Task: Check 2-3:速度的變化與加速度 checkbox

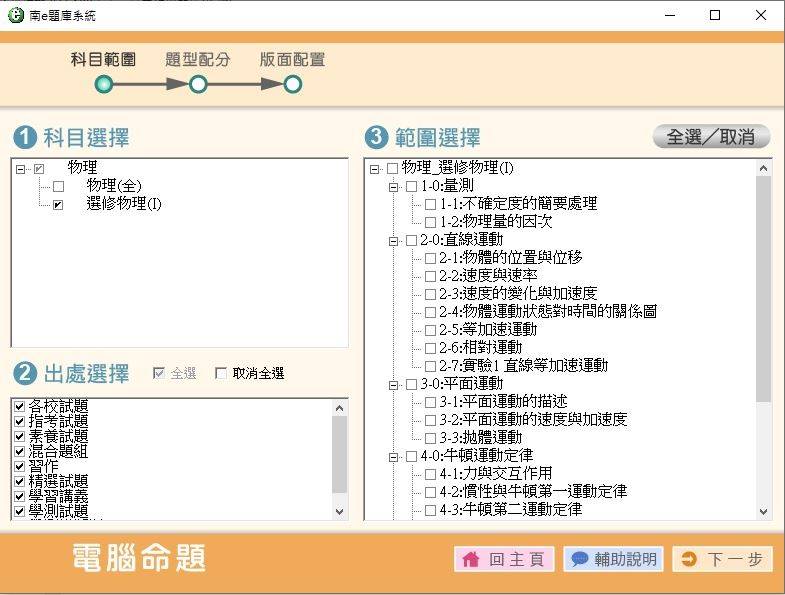Action: tap(431, 294)
